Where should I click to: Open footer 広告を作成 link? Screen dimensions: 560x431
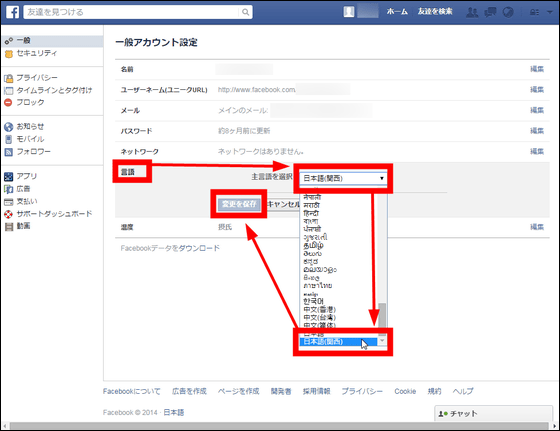pos(189,391)
